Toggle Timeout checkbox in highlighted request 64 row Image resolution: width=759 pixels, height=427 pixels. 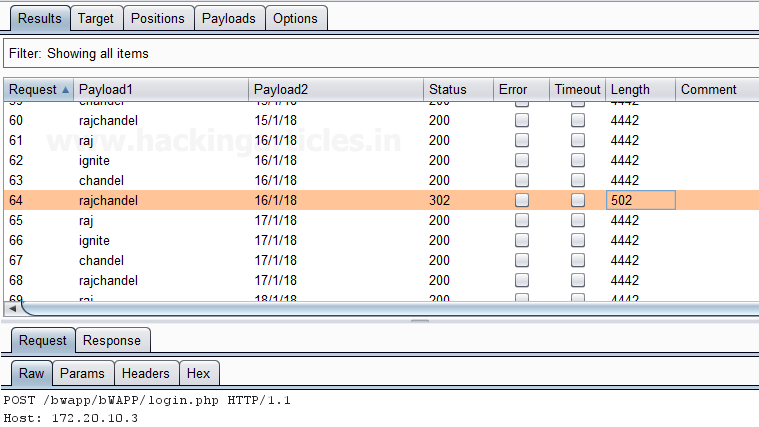(x=578, y=200)
